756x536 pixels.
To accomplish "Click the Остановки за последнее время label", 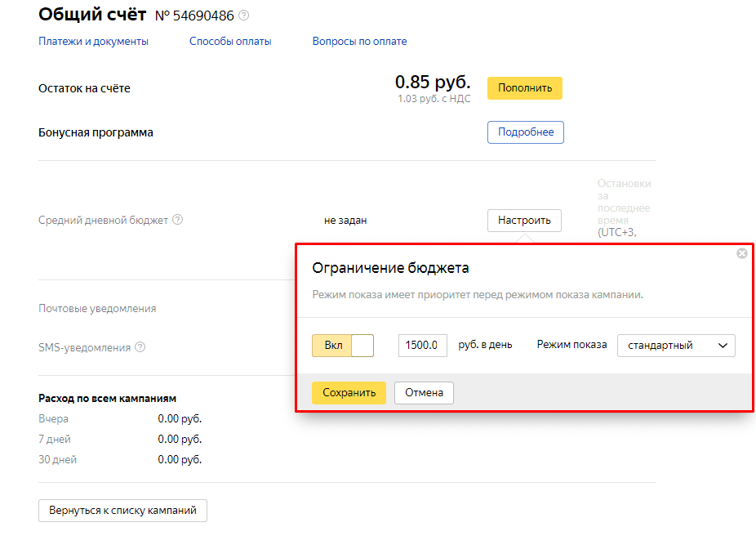I will pos(623,203).
